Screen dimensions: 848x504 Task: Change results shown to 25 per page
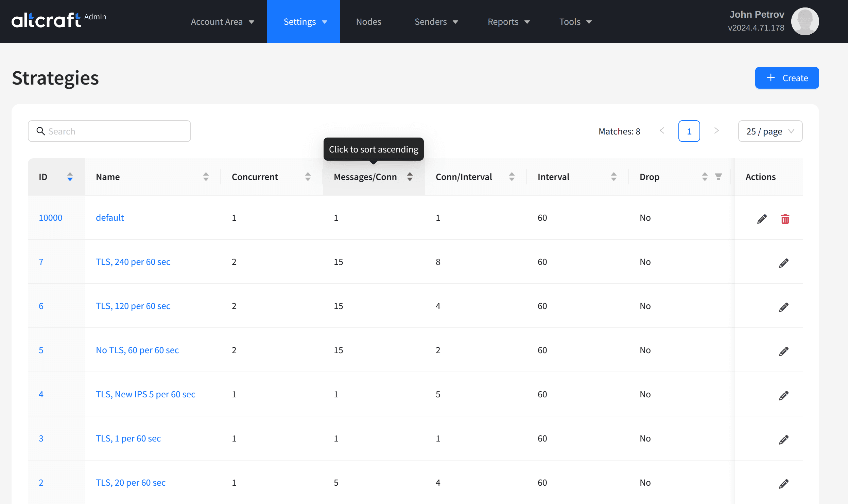click(x=771, y=131)
